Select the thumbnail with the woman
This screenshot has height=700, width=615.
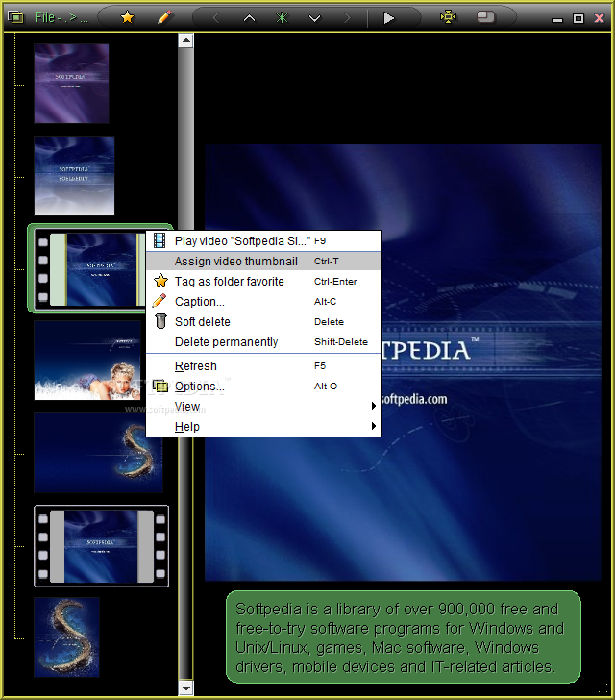[87, 361]
